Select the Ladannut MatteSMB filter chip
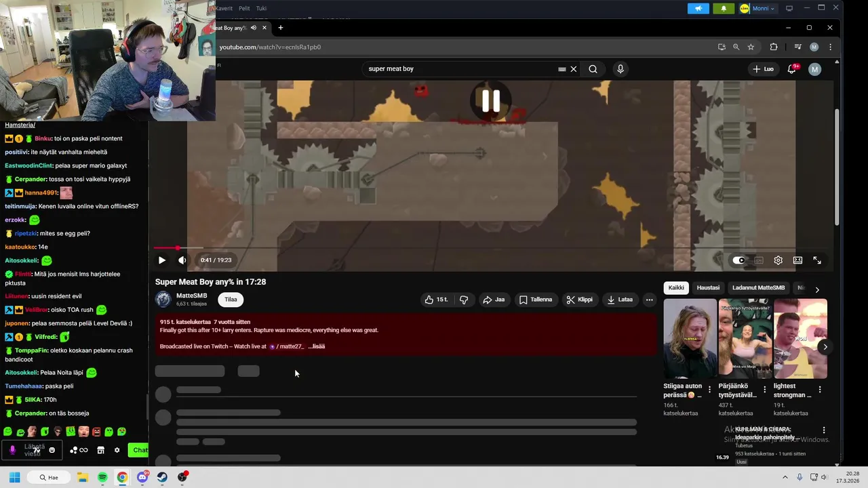868x488 pixels. pyautogui.click(x=758, y=288)
